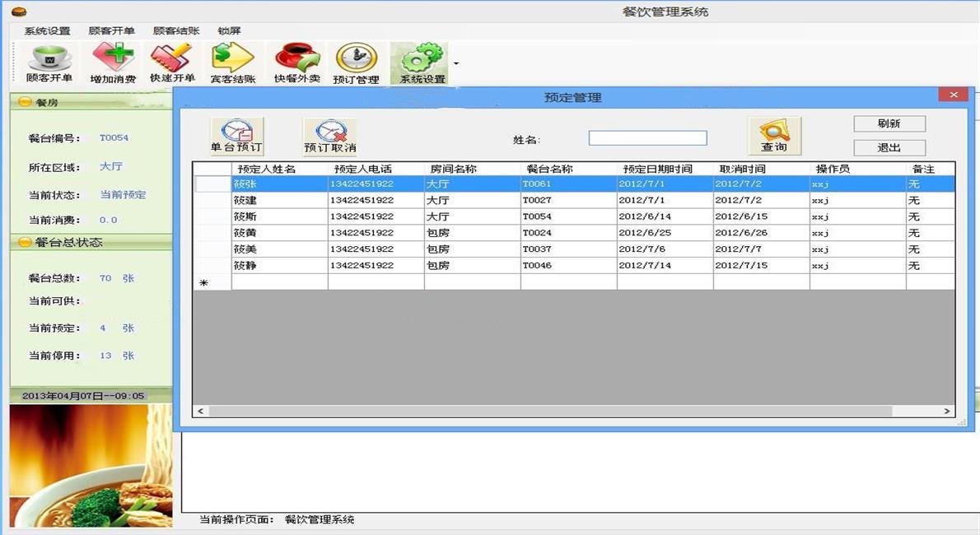
Task: Focus the 姓名 search input field
Action: 647,138
